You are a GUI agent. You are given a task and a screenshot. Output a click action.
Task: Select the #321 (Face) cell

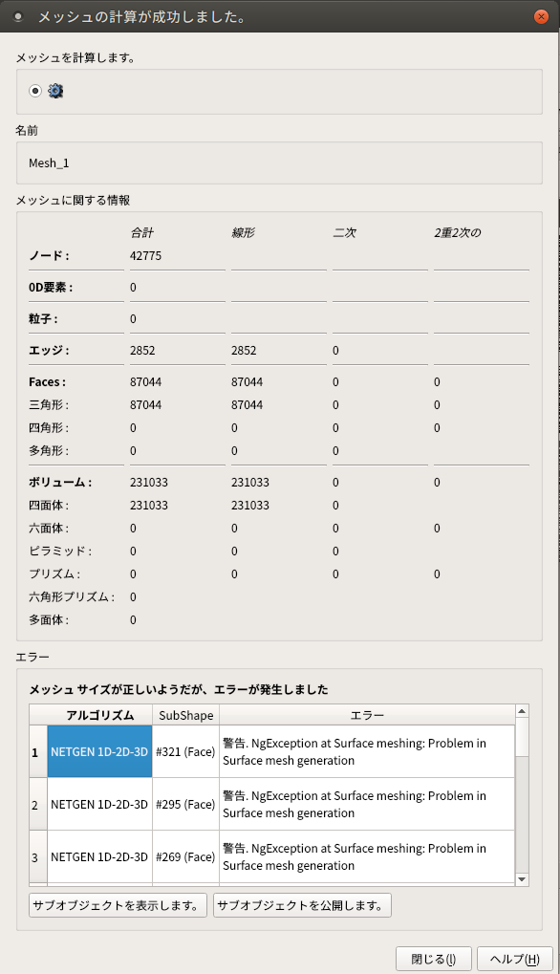[185, 751]
